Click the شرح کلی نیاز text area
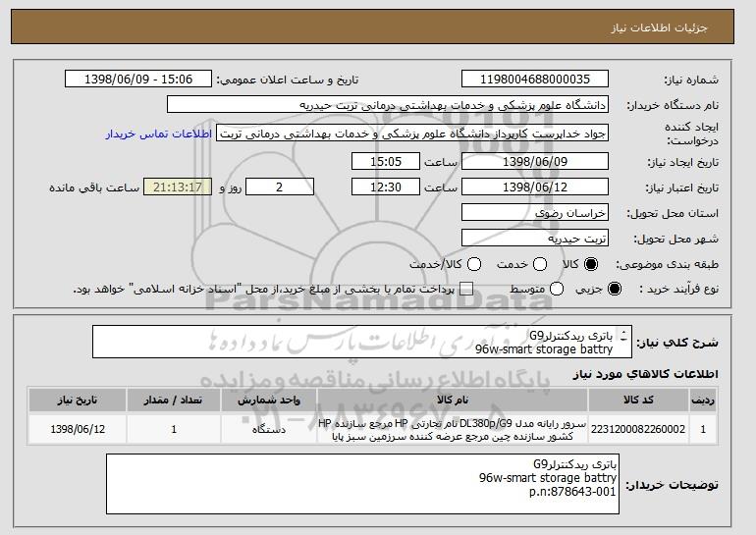The height and width of the screenshot is (535, 756). (x=361, y=342)
